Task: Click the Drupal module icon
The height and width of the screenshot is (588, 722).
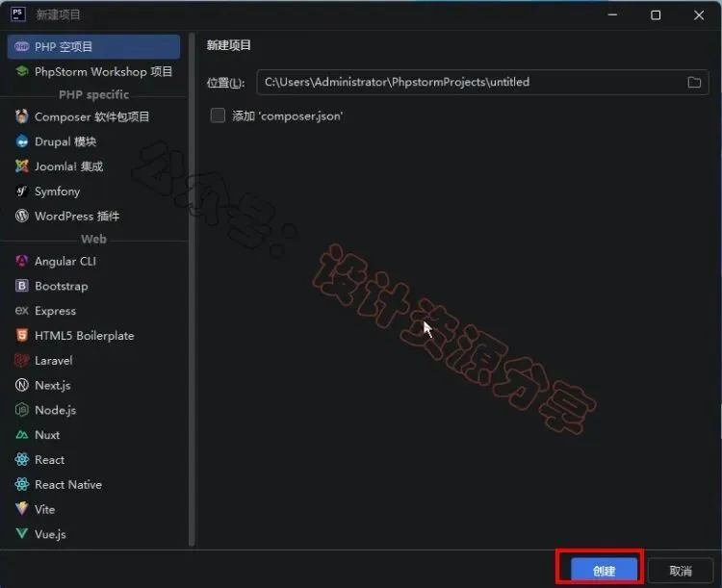Action: tap(21, 141)
